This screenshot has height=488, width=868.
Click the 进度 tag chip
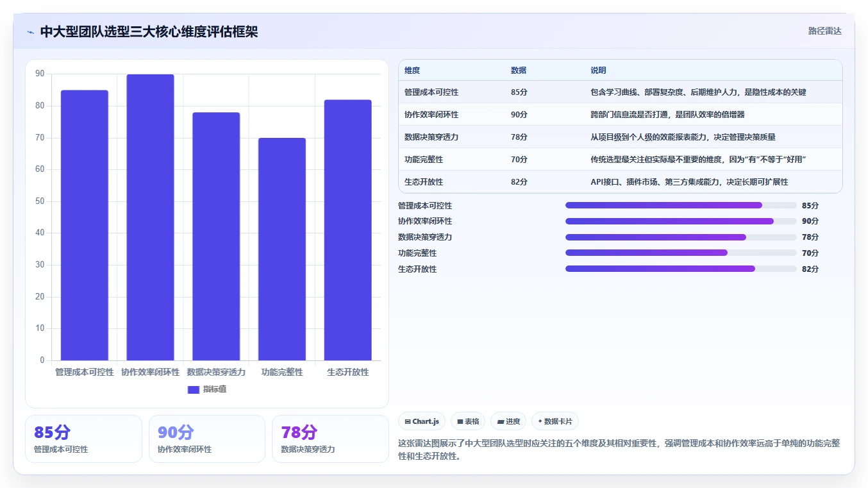point(508,421)
